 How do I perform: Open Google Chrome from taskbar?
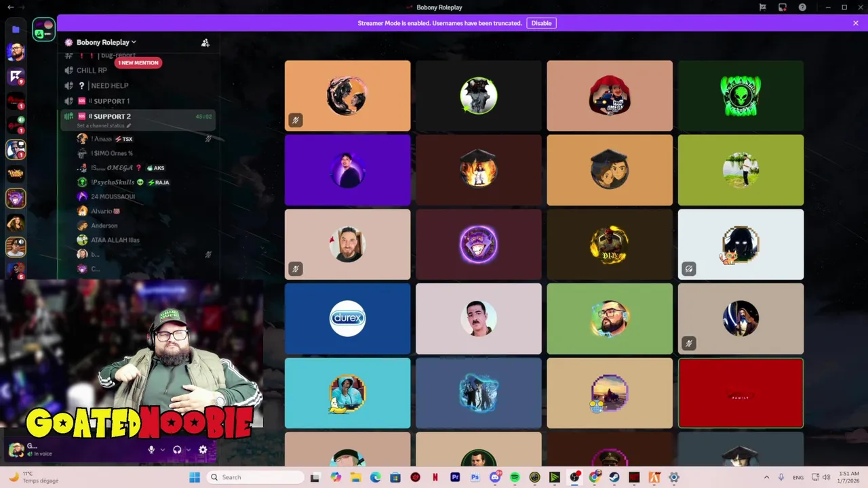595,477
